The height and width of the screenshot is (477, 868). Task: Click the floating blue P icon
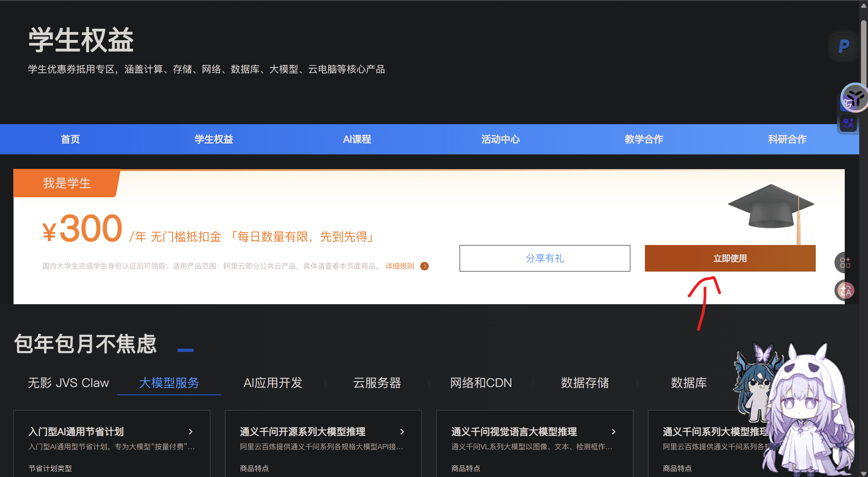pyautogui.click(x=844, y=46)
